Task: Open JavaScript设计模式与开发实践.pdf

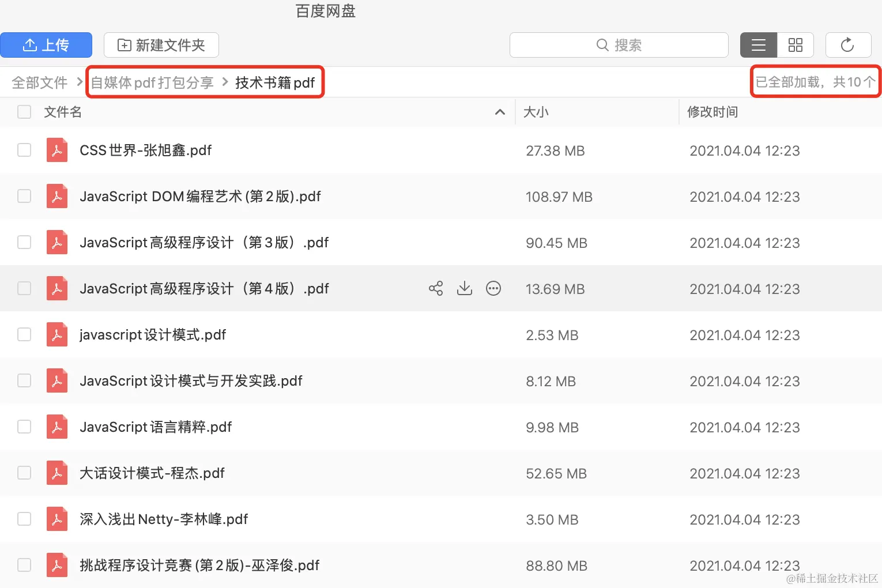Action: [191, 381]
